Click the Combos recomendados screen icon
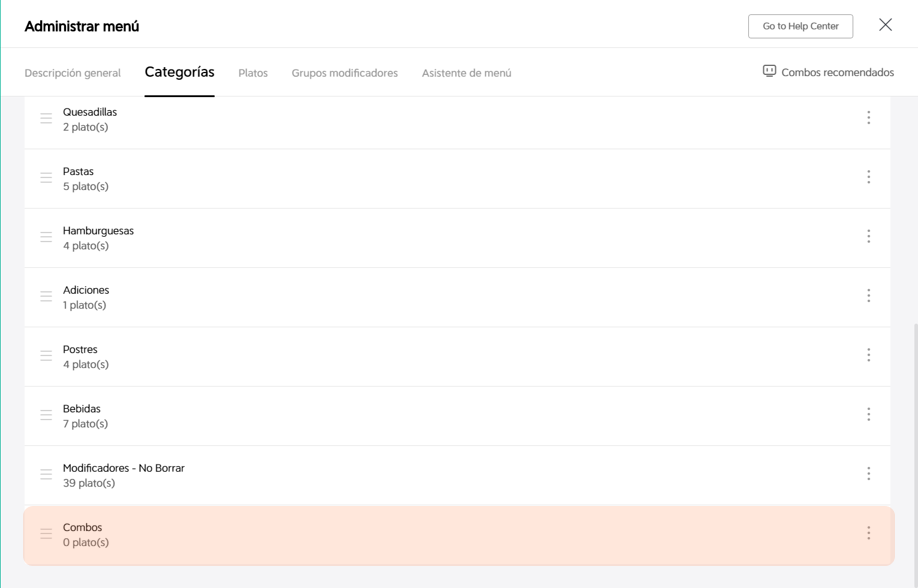 click(x=769, y=71)
